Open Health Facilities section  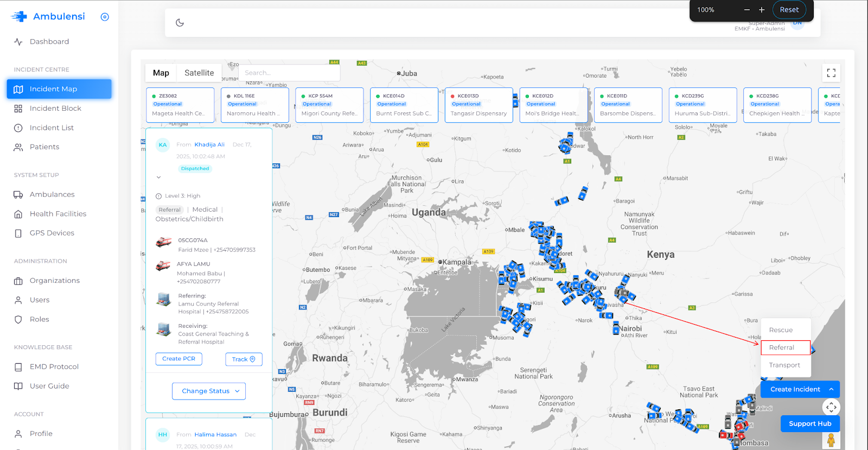[58, 214]
